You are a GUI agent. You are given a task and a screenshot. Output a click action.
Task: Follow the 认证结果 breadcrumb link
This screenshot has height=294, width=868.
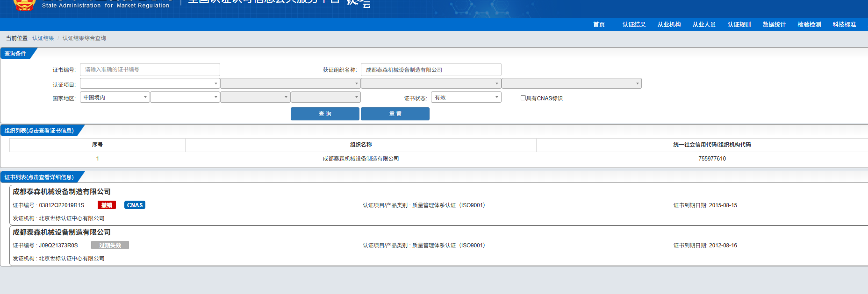click(x=43, y=38)
